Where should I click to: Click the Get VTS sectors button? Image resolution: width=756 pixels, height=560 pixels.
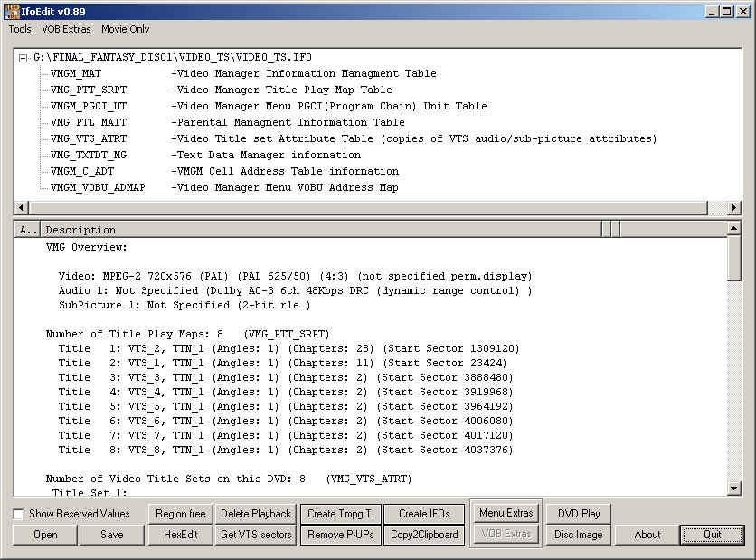[256, 535]
